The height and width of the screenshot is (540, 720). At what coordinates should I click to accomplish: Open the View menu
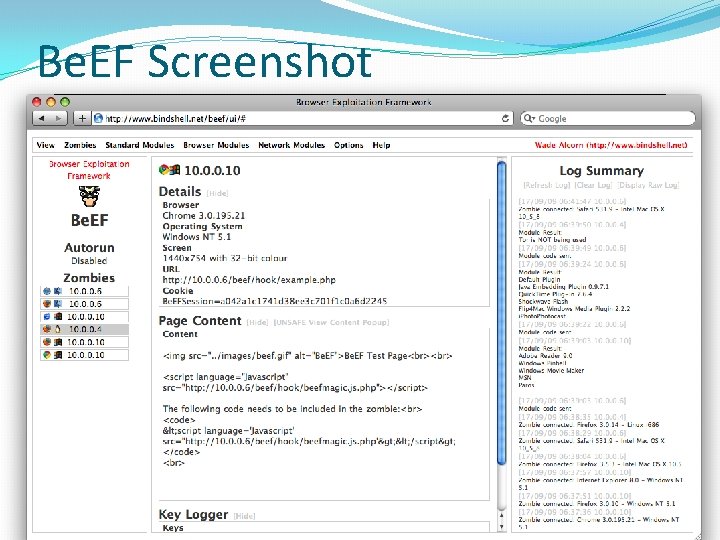[45, 145]
